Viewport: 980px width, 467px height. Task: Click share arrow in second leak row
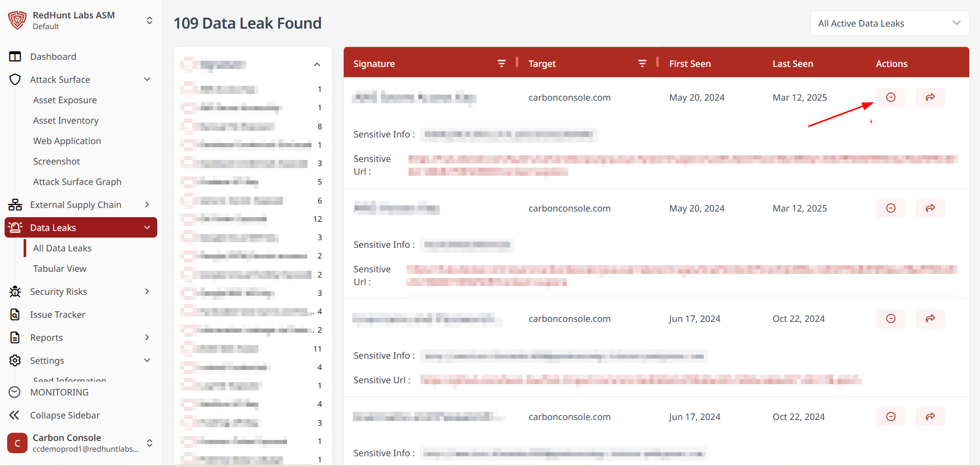pyautogui.click(x=930, y=208)
